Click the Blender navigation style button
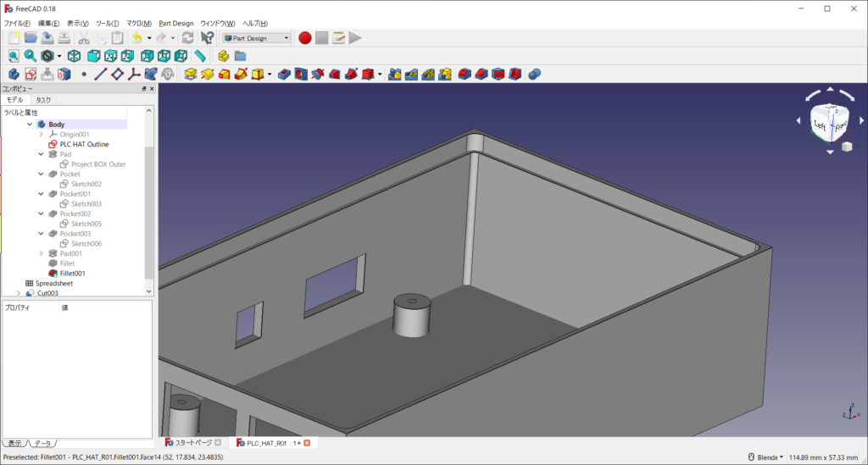 point(765,457)
